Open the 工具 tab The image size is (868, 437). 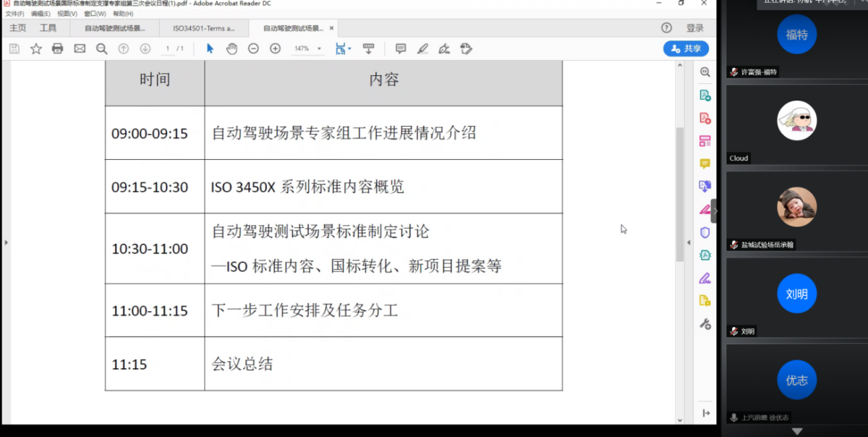pos(48,28)
